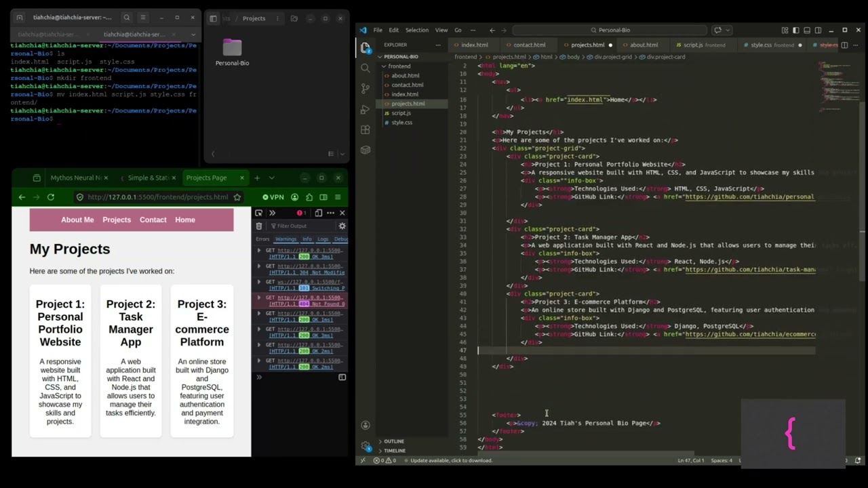Open the Accounts icon in VS Code activity bar
868x488 pixels.
point(366,425)
